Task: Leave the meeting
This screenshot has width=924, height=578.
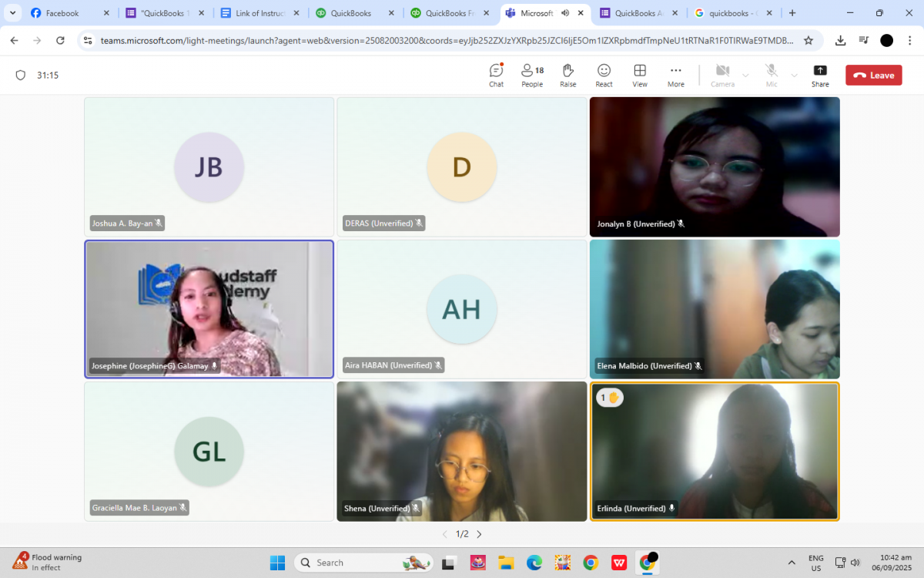Action: pyautogui.click(x=873, y=76)
